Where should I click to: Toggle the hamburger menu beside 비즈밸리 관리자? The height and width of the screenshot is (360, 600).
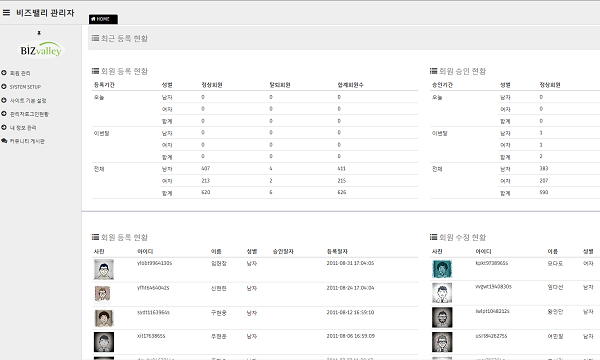coord(6,13)
